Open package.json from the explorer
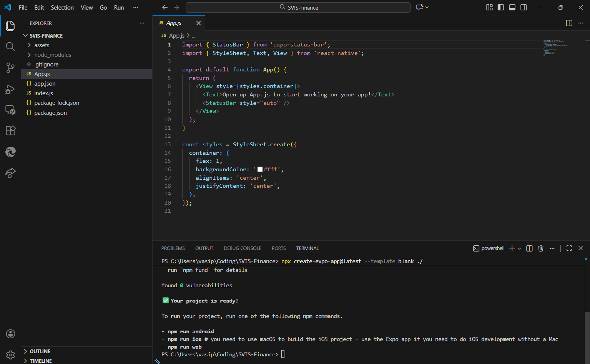 coord(50,113)
